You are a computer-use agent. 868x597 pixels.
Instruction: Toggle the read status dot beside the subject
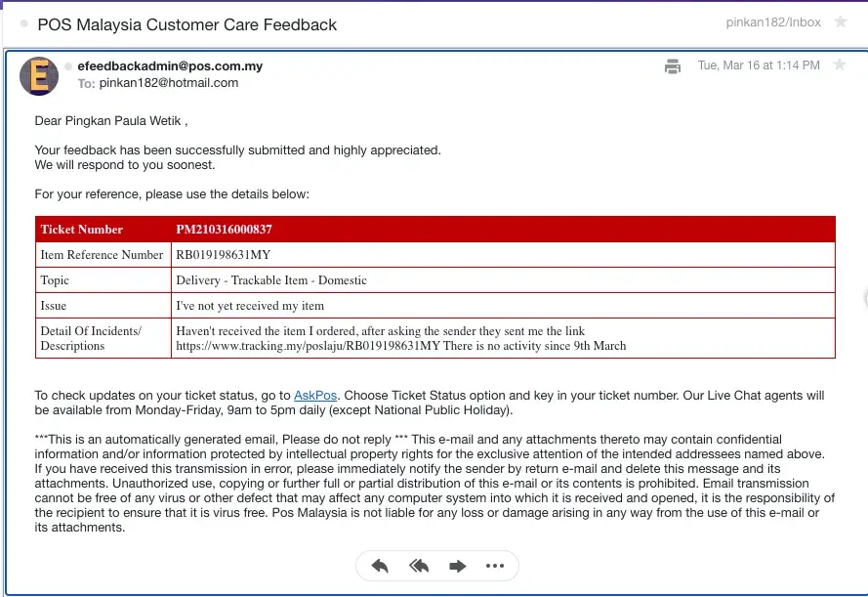coord(24,23)
